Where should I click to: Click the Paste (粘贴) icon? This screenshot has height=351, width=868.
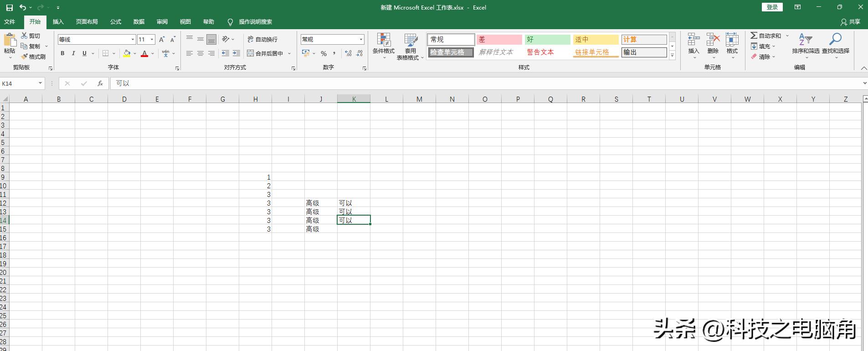pos(10,40)
